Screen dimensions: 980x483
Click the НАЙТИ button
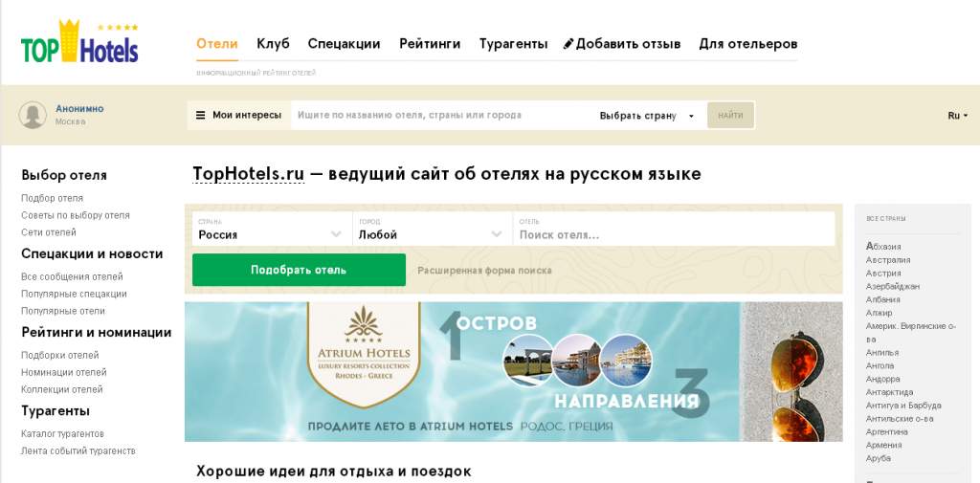(730, 116)
